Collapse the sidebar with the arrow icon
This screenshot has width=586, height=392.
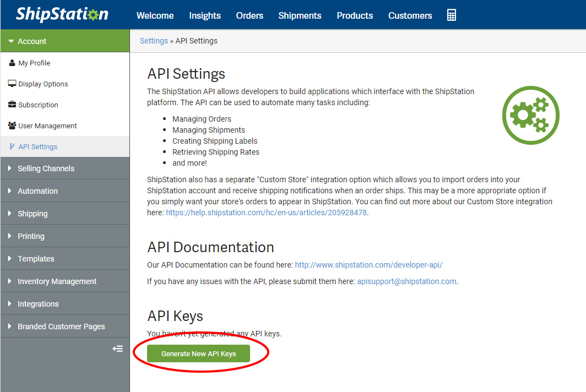[x=118, y=349]
